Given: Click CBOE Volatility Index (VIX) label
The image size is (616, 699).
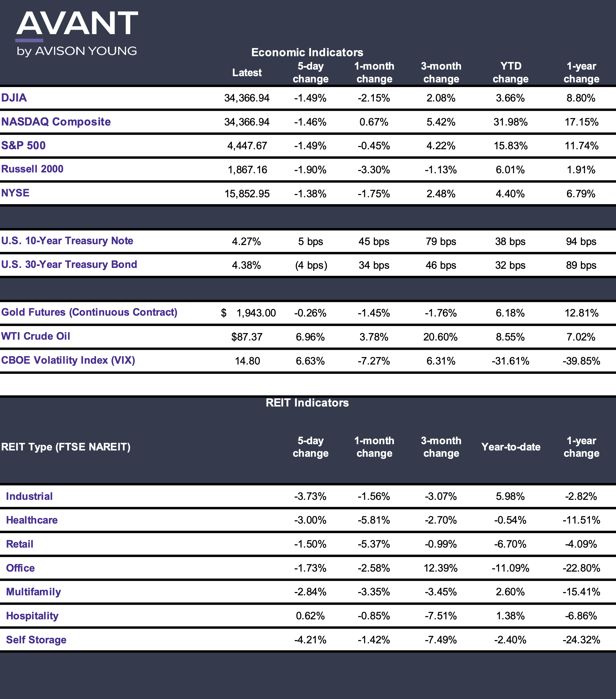Looking at the screenshot, I should point(68,360).
